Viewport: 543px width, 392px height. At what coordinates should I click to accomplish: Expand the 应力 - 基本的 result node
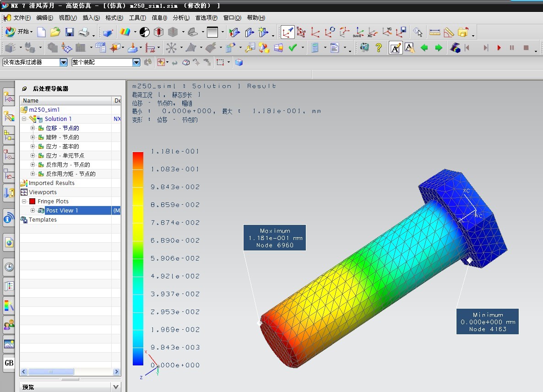(x=33, y=147)
